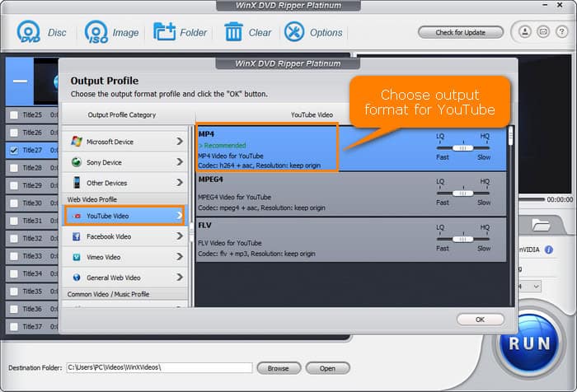Click the OK button
The width and height of the screenshot is (577, 392).
coord(481,320)
